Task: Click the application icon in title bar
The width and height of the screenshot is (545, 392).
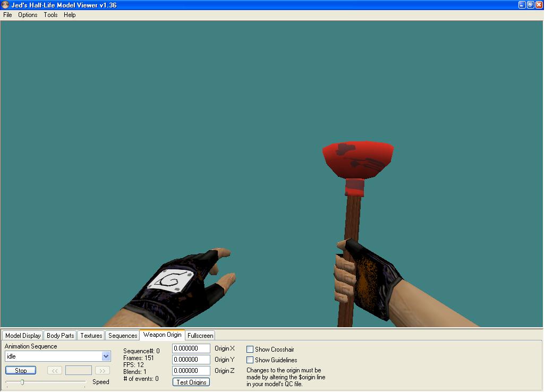Action: (5, 5)
